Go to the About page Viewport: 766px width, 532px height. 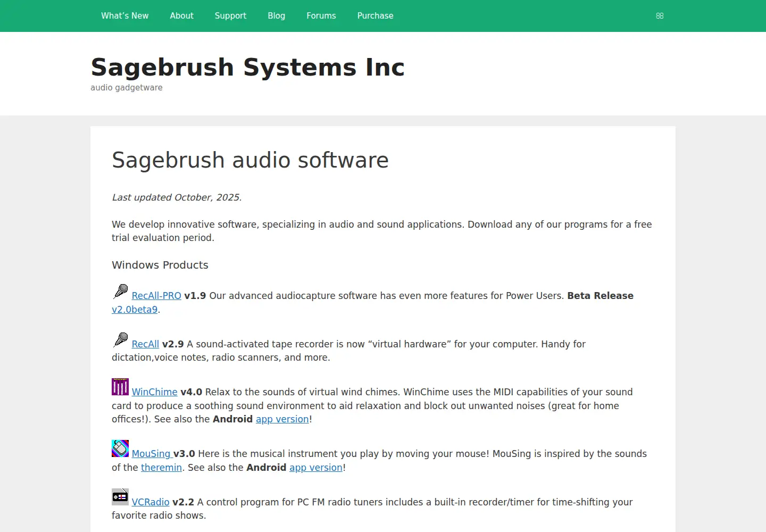pyautogui.click(x=181, y=16)
